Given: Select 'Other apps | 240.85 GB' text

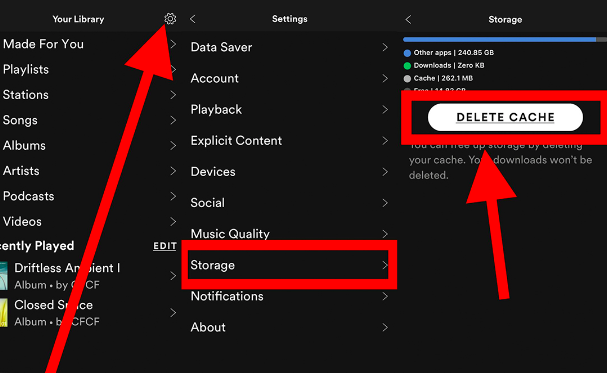Looking at the screenshot, I should (454, 53).
